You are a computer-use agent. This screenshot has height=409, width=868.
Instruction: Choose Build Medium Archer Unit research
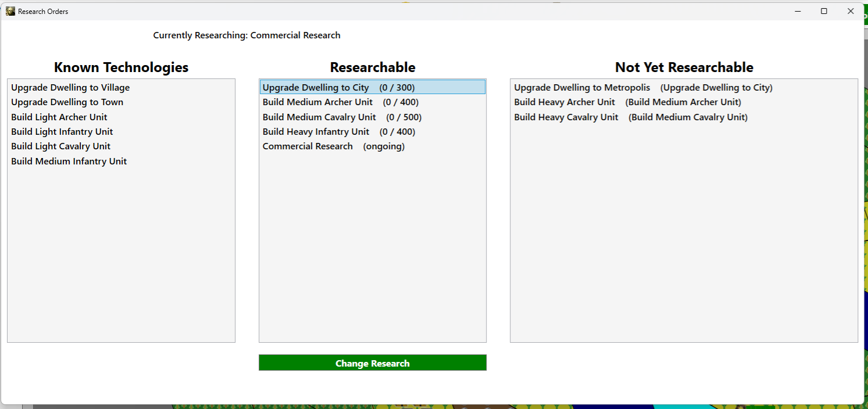pos(340,102)
